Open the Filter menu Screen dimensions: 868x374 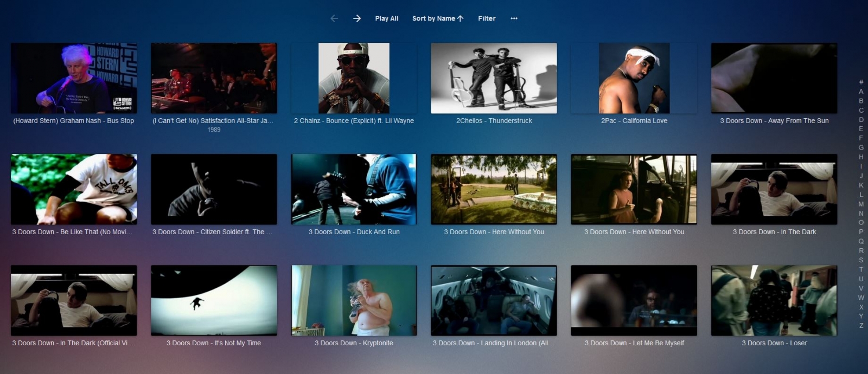coord(487,18)
